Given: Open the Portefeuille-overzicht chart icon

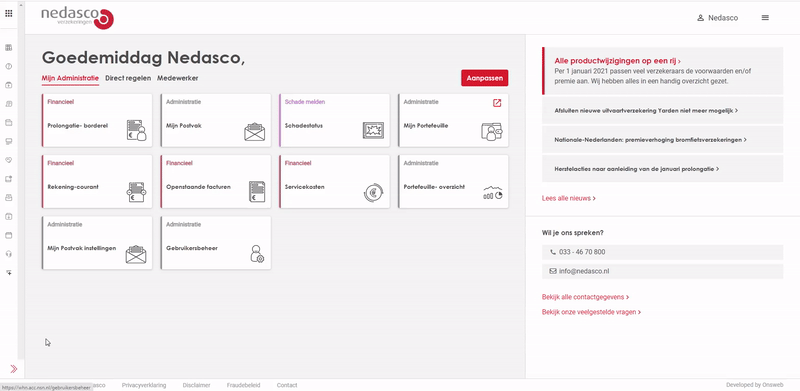Looking at the screenshot, I should point(493,192).
